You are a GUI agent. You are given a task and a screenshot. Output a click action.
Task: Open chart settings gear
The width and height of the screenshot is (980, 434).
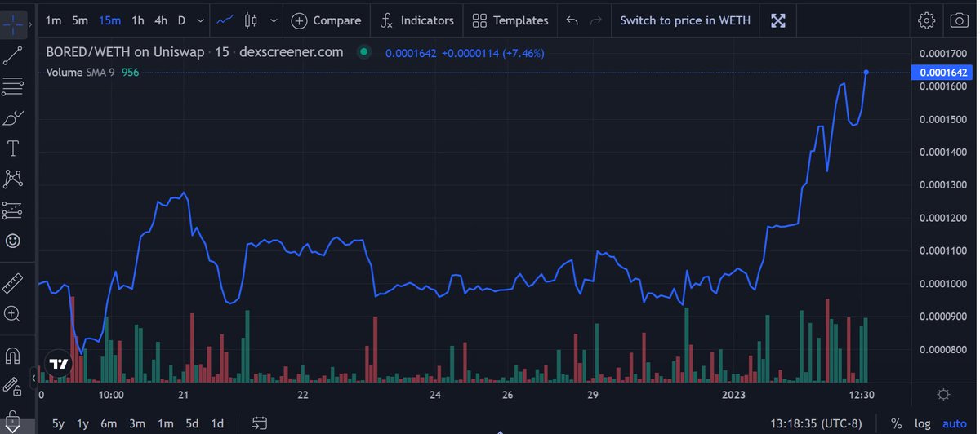pos(926,20)
